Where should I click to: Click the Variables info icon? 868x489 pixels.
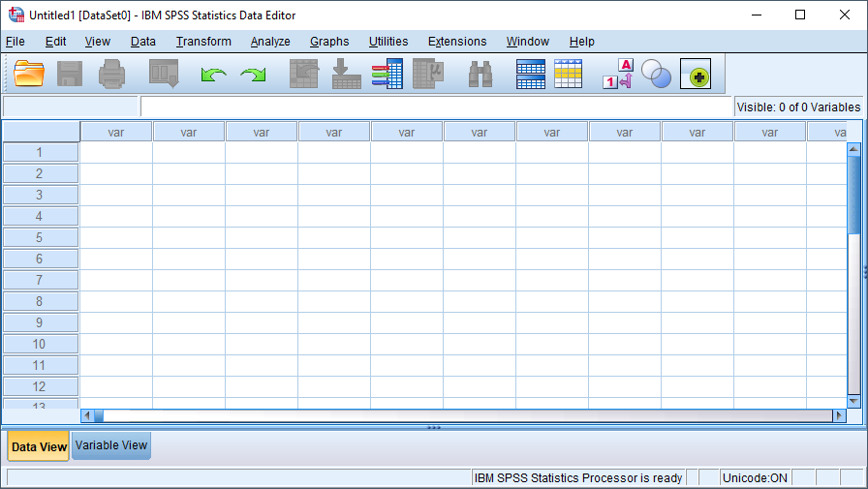387,74
